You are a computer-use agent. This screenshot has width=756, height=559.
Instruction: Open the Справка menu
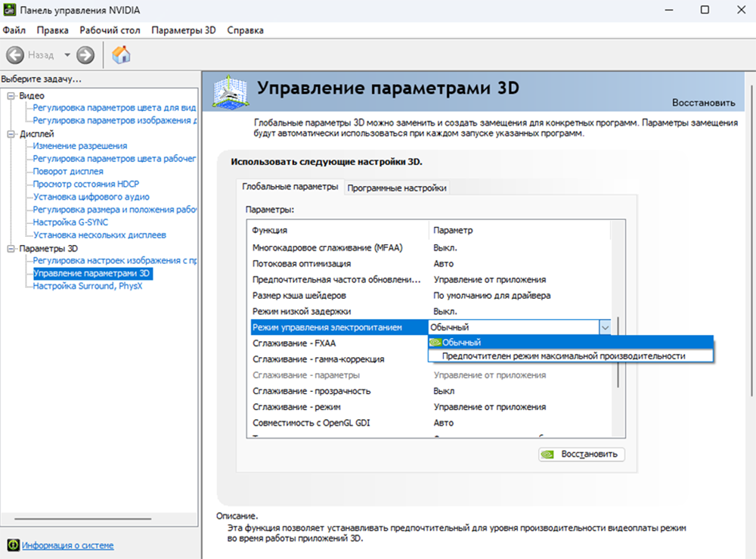(247, 30)
